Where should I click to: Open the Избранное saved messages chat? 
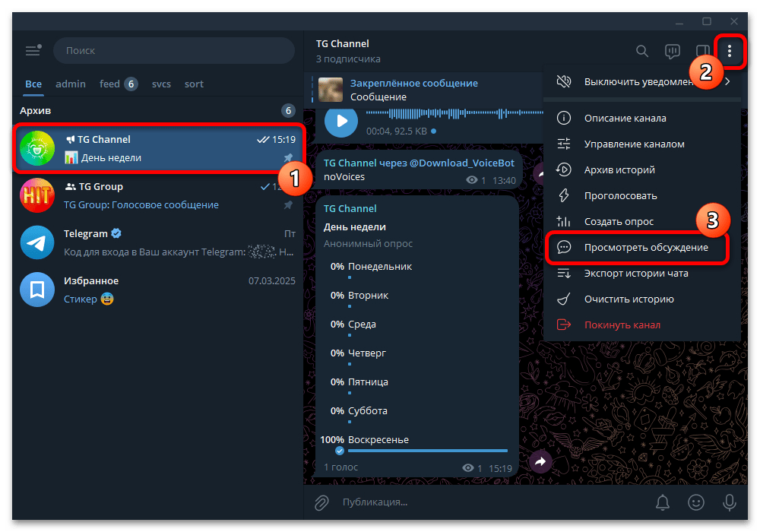(157, 290)
